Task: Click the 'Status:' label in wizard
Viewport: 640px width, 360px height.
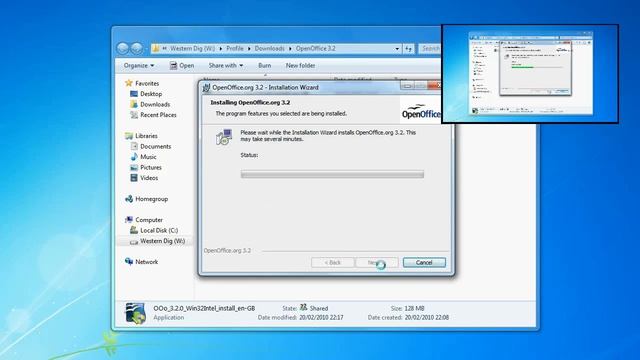Action: tap(249, 155)
